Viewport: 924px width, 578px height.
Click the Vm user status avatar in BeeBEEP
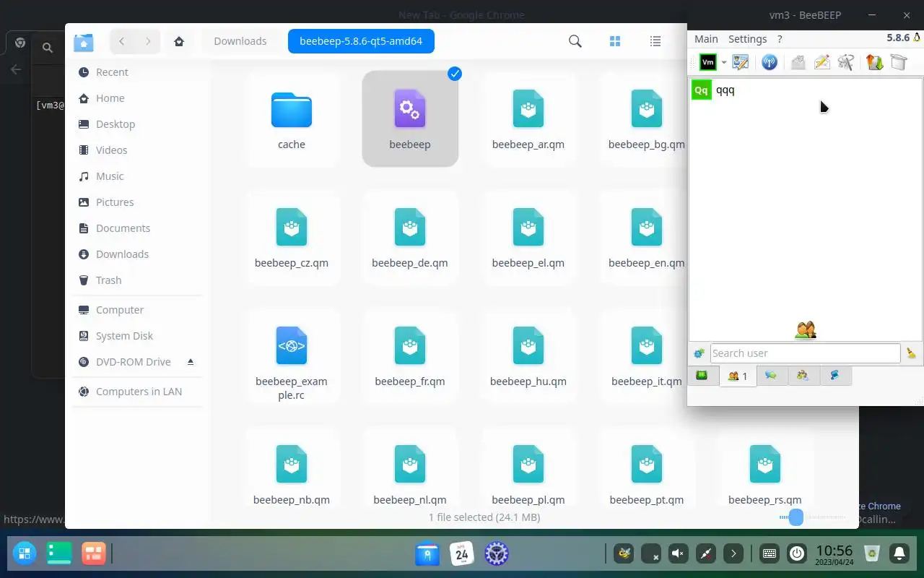click(x=708, y=62)
